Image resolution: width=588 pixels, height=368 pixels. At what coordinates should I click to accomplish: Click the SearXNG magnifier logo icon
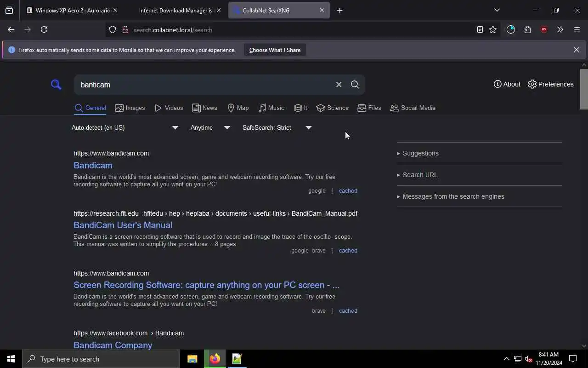pos(56,85)
